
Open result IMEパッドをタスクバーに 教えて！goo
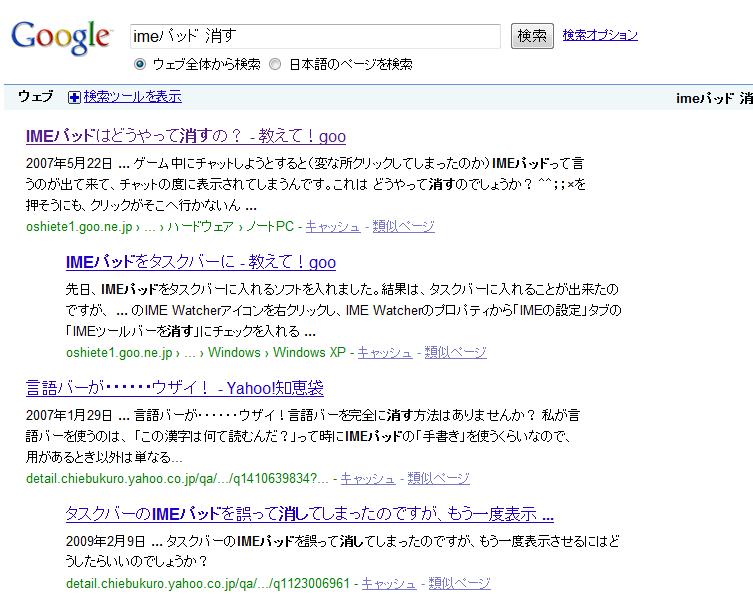[201, 262]
